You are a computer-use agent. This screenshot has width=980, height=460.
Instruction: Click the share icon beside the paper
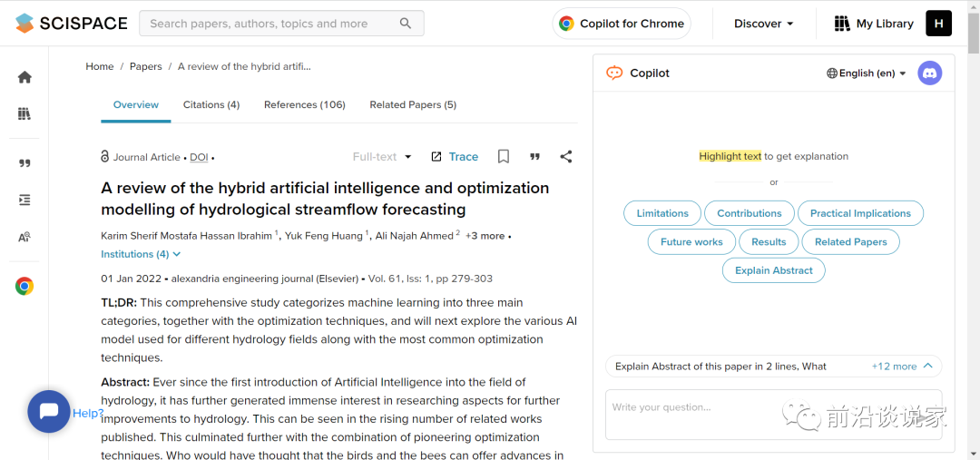566,157
